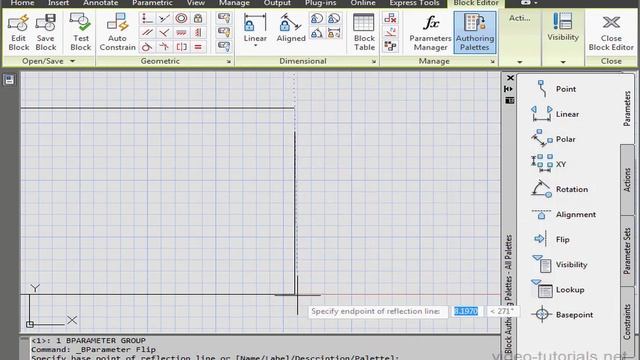Screen dimensions: 640x360
Task: Apply Auto Constrain
Action: (117, 33)
